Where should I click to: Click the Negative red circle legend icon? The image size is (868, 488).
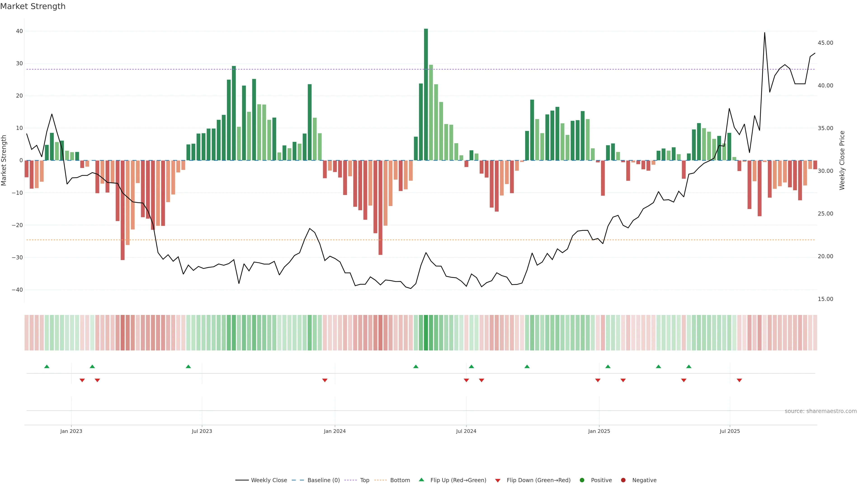[623, 480]
